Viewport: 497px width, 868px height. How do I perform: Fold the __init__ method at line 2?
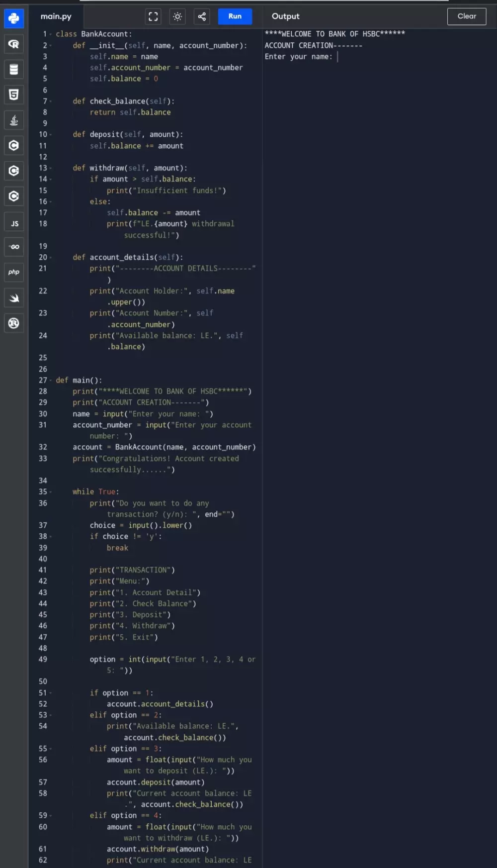(51, 46)
